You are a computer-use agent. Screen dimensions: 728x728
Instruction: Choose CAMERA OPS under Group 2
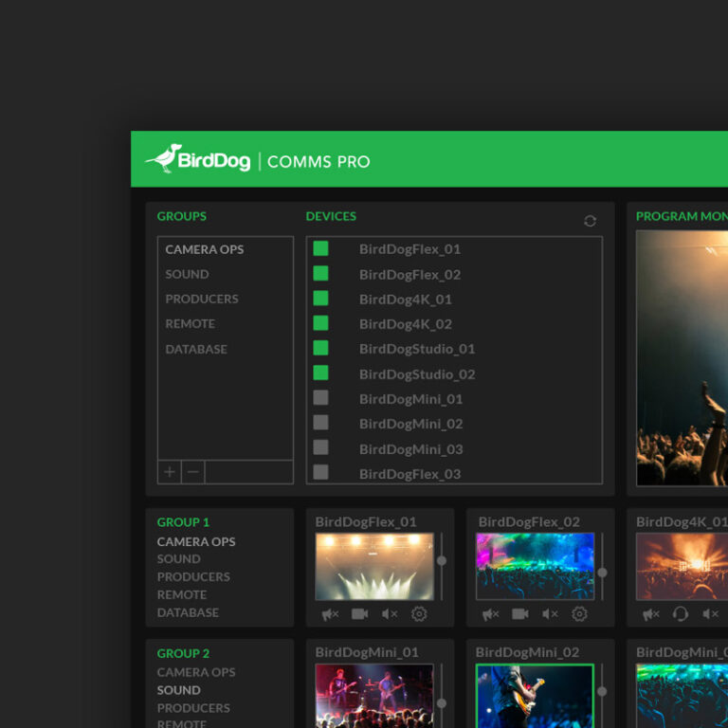coord(195,672)
